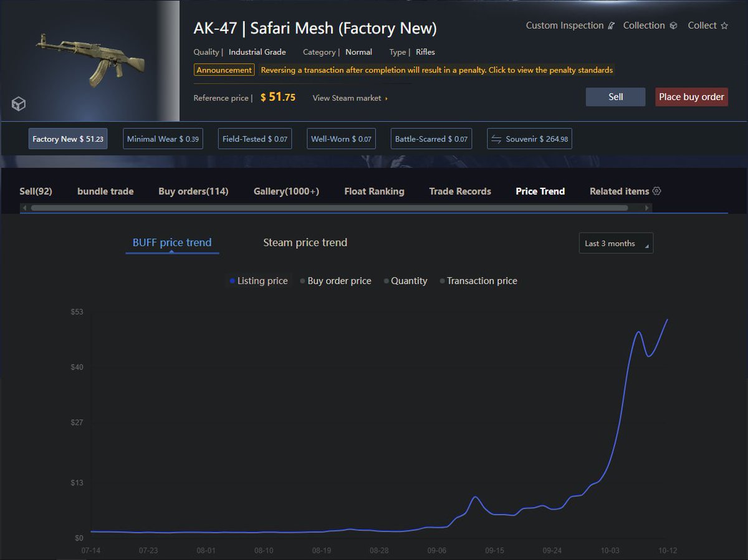
Task: Open the bundle trade tab
Action: (105, 191)
